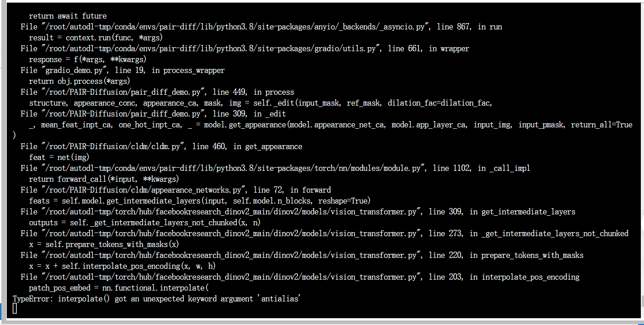Image resolution: width=644 pixels, height=325 pixels.
Task: Click the _call_impl function name
Action: (x=508, y=168)
